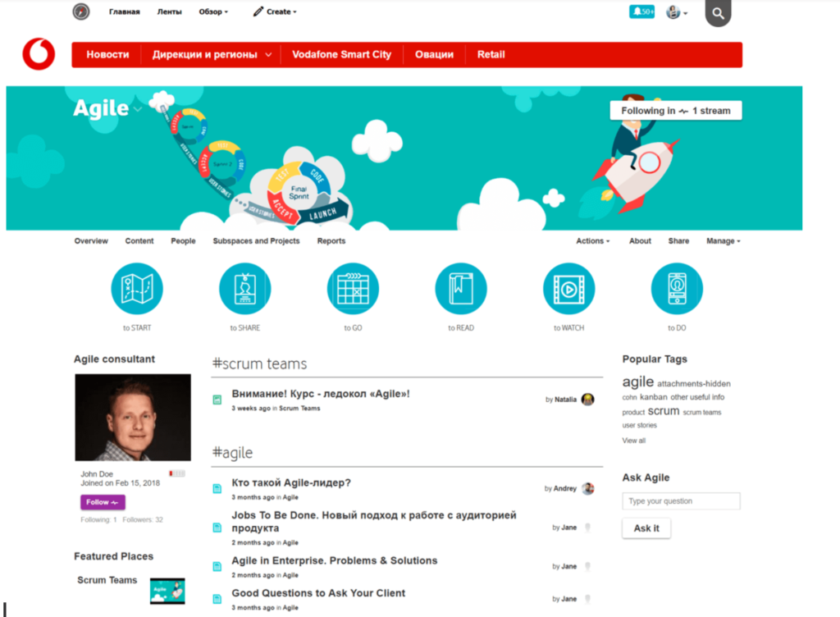Viewport: 840px width, 617px height.
Task: Open the Manage dropdown menu
Action: (723, 241)
